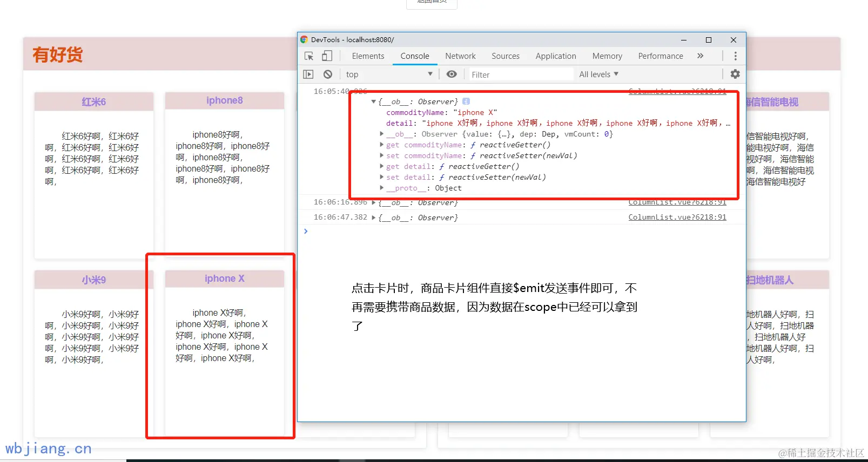868x462 pixels.
Task: Maximize the DevTools window
Action: point(709,39)
